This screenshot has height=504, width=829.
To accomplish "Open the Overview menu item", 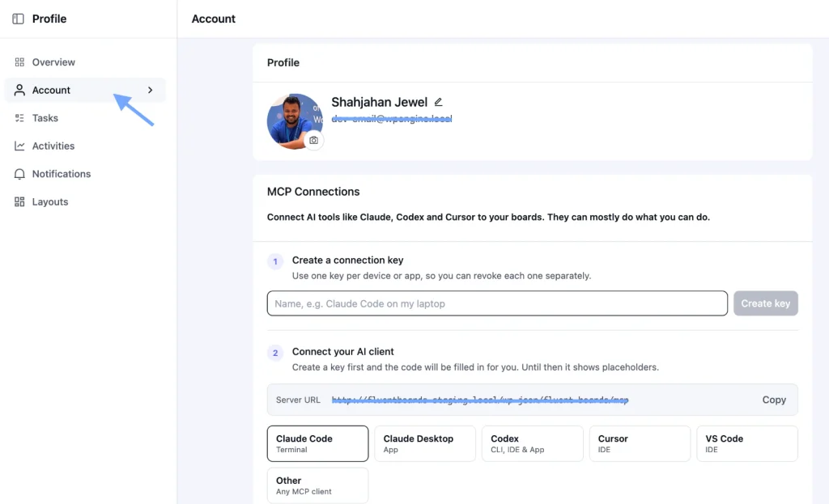I will 85,62.
